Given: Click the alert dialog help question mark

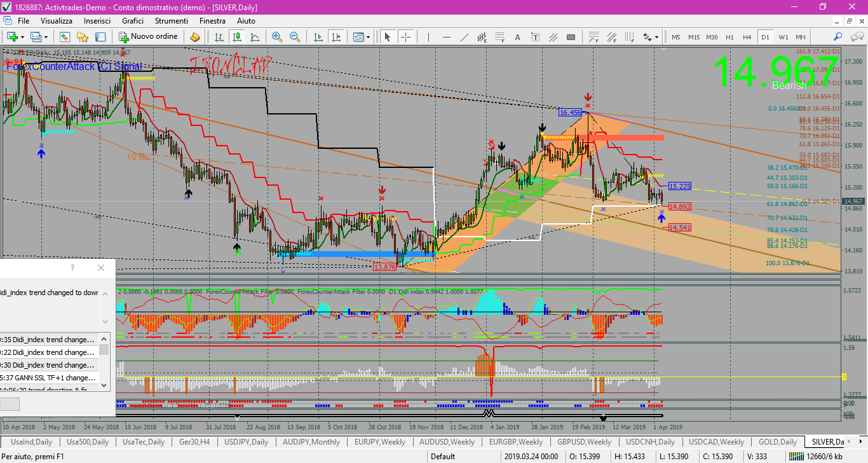Looking at the screenshot, I should click(72, 268).
